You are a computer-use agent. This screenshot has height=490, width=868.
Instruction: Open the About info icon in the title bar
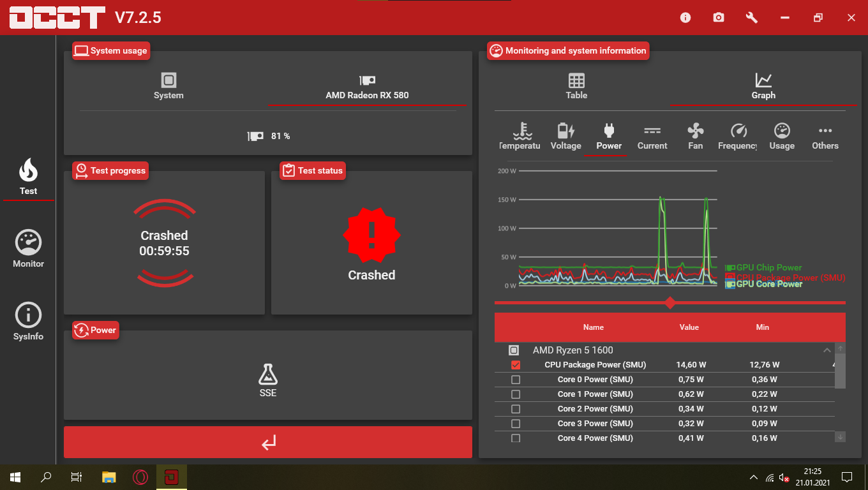(685, 18)
